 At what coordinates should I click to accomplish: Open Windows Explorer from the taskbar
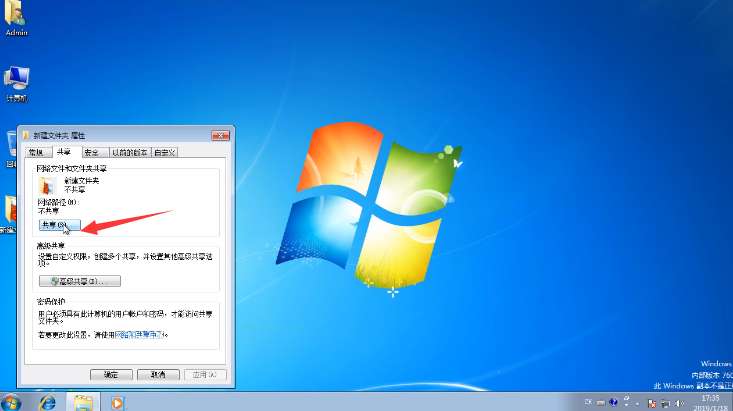pyautogui.click(x=83, y=403)
